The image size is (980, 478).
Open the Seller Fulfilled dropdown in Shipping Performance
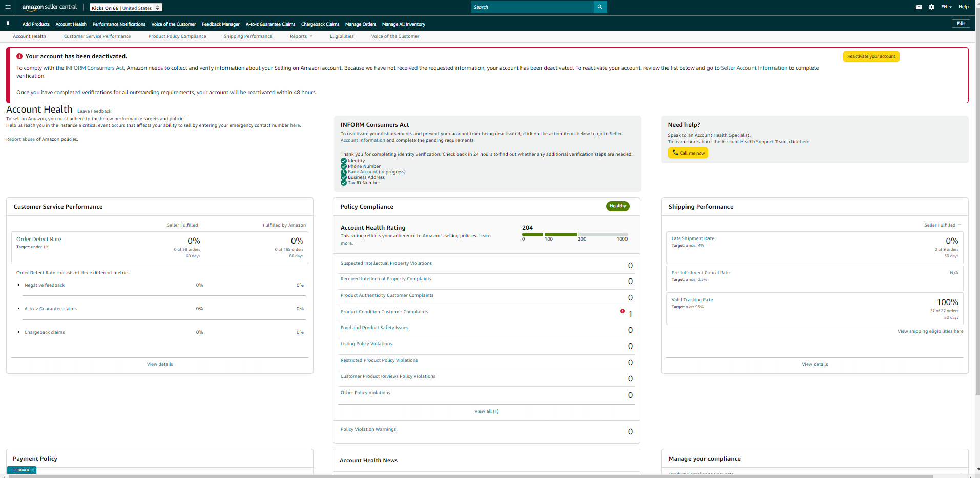coord(943,225)
